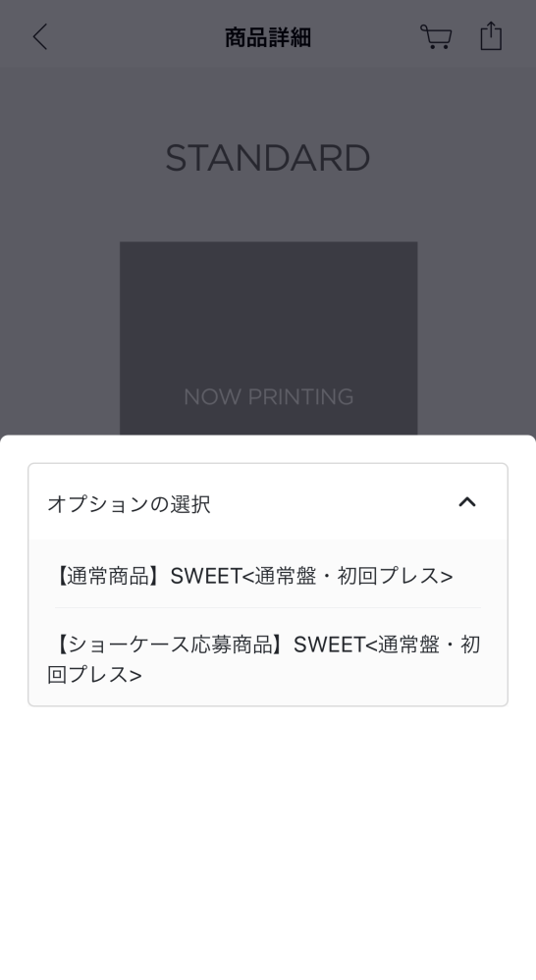Tap the NOW PRINTING product image
Image resolution: width=536 pixels, height=980 pixels.
(268, 338)
